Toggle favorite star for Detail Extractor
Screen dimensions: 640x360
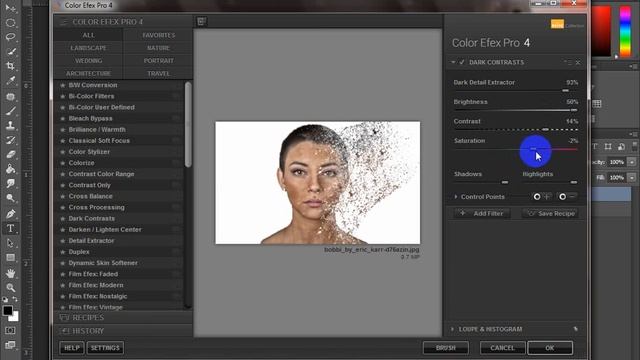[62, 241]
